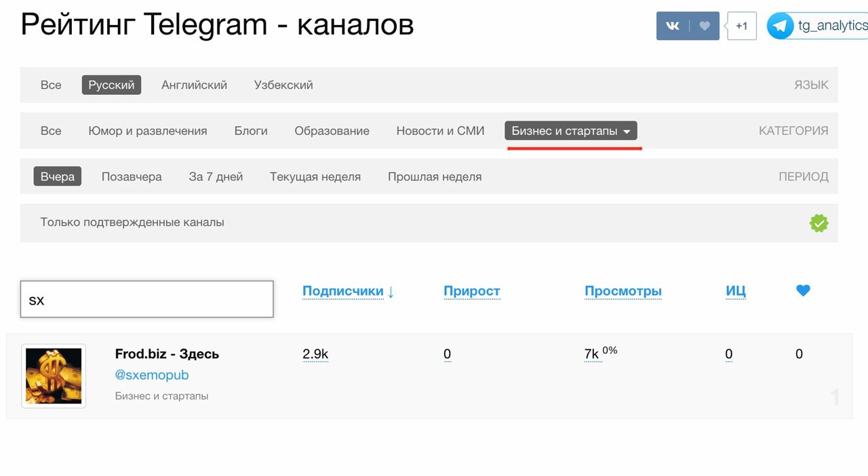The width and height of the screenshot is (868, 476).
Task: Click the Только подтвержденные каналы label
Action: 132,222
